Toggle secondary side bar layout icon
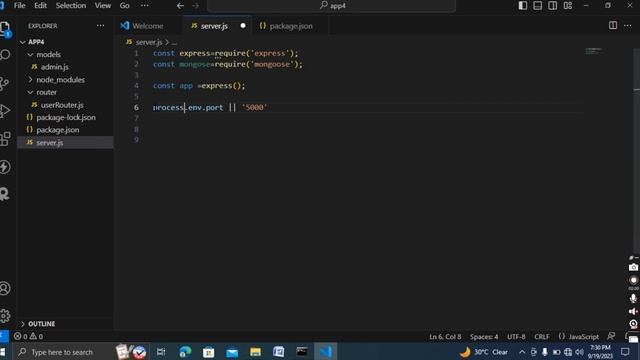This screenshot has height=360, width=640. tap(553, 5)
